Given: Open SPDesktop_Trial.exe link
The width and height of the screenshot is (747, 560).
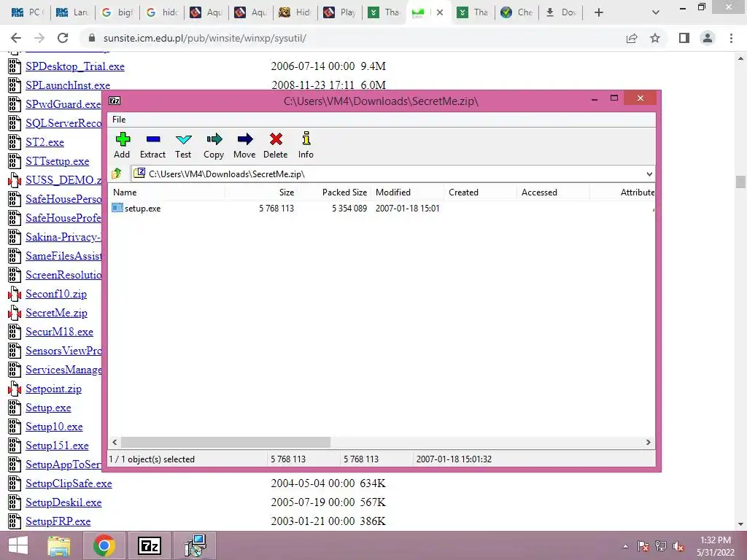Looking at the screenshot, I should tap(75, 66).
